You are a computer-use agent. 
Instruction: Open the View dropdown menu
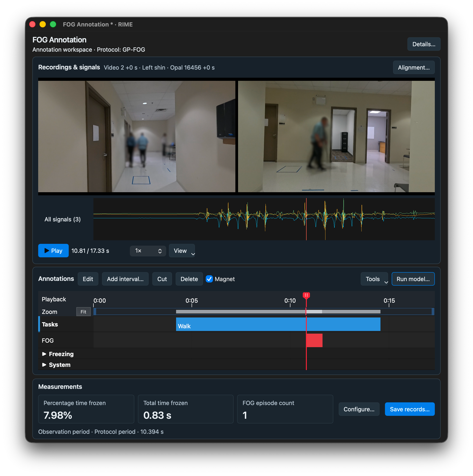point(182,251)
